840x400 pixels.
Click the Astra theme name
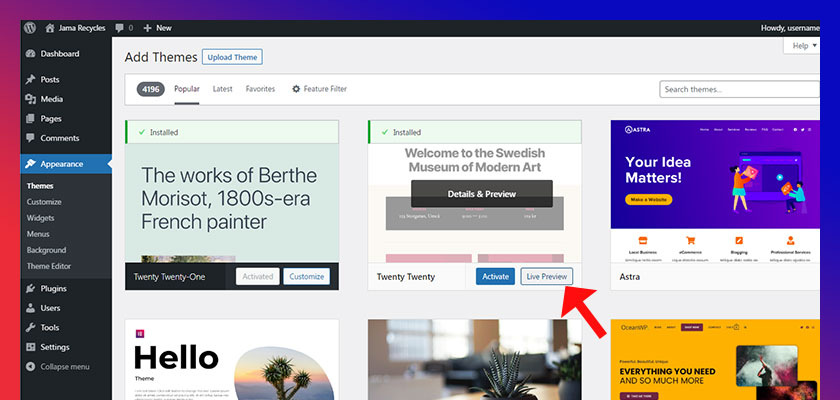(629, 277)
